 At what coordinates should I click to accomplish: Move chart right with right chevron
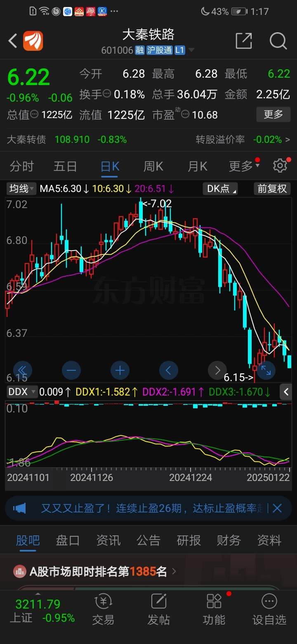(217, 370)
